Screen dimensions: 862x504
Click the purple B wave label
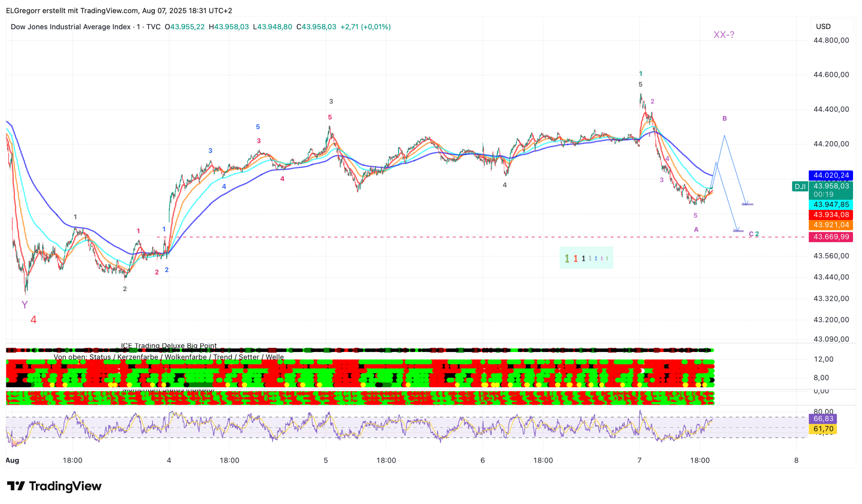click(x=724, y=119)
